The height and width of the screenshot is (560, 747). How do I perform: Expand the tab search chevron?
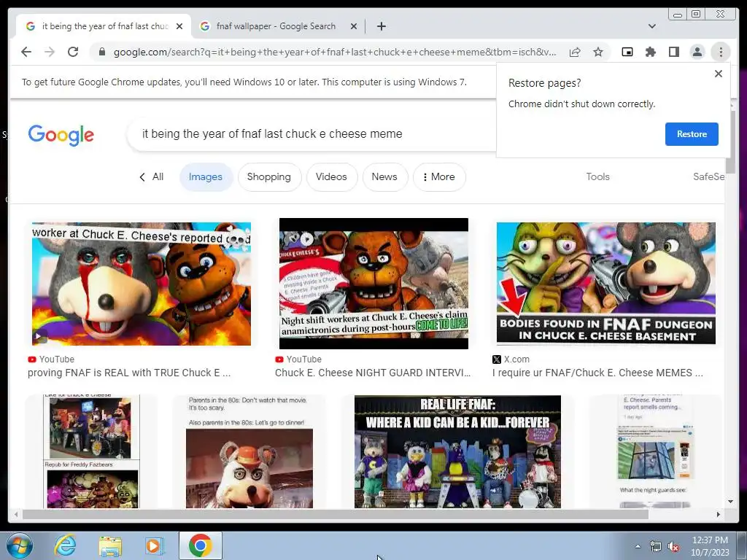tap(652, 26)
